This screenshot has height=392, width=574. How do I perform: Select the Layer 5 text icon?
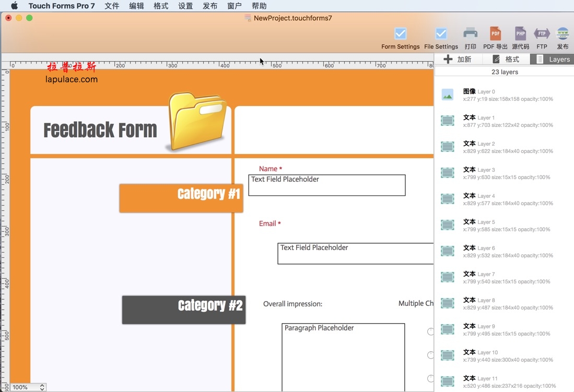[x=447, y=225]
